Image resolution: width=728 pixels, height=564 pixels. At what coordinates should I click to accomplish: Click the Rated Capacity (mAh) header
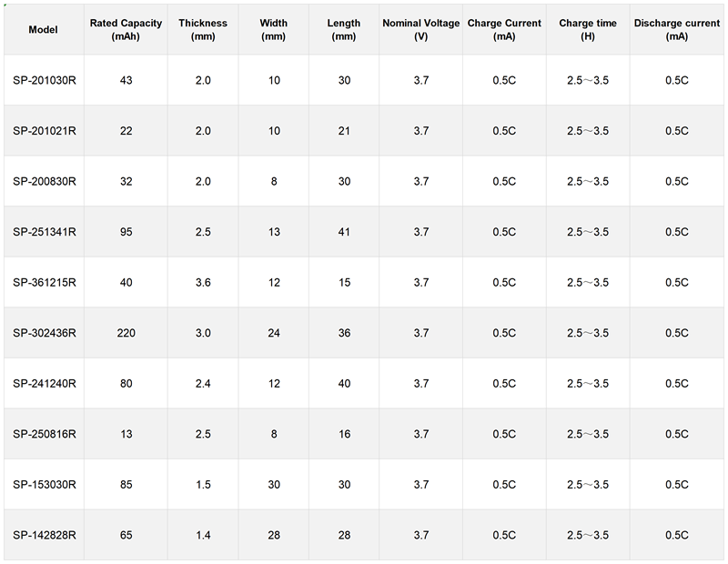tap(126, 30)
